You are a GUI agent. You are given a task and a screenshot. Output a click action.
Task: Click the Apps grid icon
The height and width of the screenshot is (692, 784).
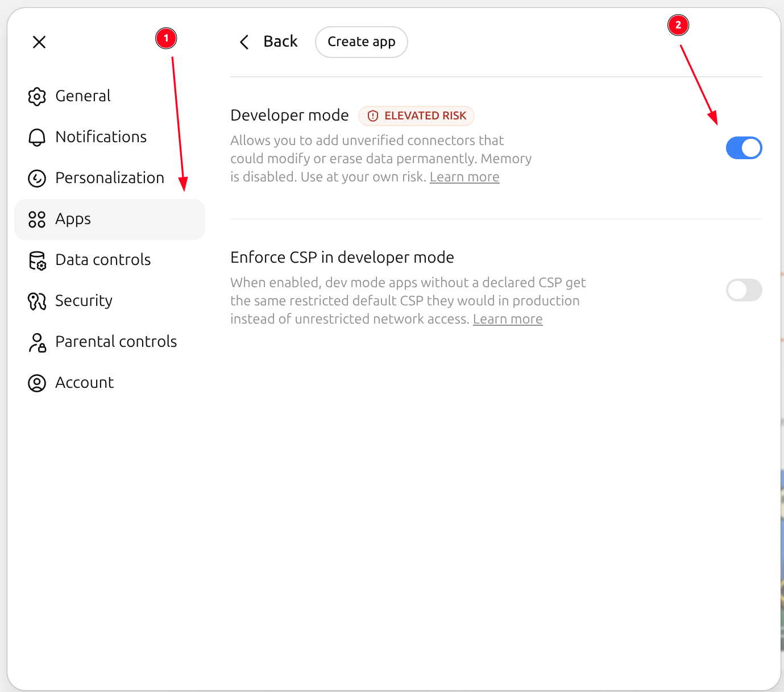[37, 219]
